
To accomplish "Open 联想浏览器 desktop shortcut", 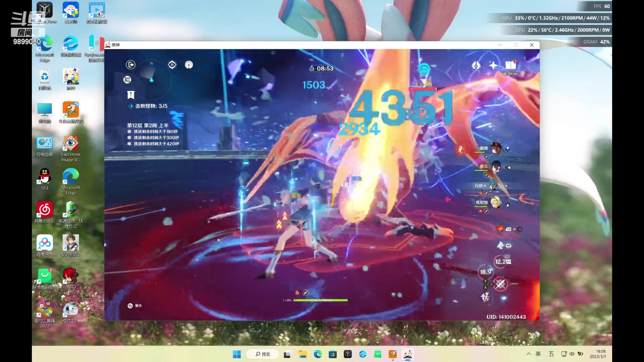I will [71, 46].
